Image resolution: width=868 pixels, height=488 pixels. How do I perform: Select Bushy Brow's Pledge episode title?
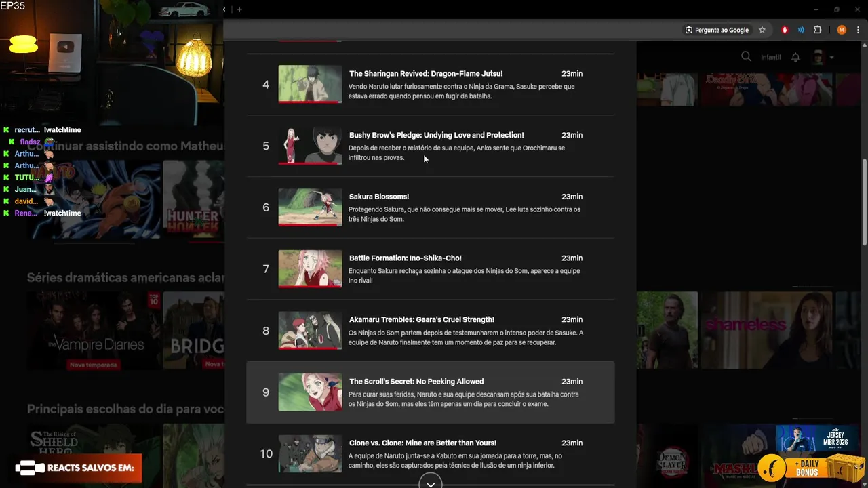pos(437,136)
